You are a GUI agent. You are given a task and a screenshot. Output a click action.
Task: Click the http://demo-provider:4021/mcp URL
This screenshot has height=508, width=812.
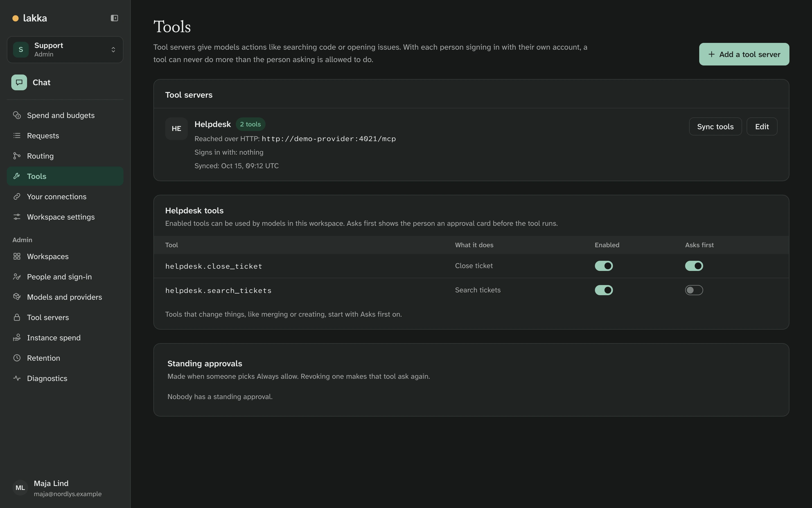click(x=328, y=139)
